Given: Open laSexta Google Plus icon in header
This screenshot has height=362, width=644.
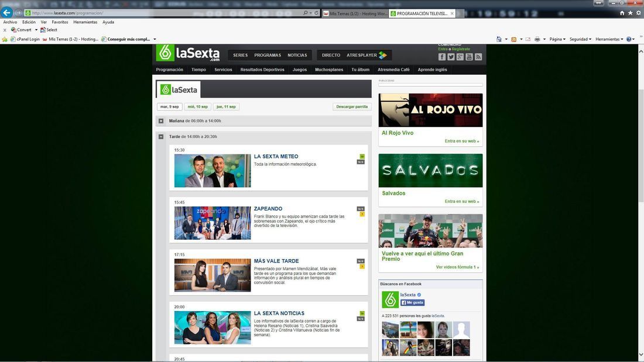Looking at the screenshot, I should tap(460, 57).
